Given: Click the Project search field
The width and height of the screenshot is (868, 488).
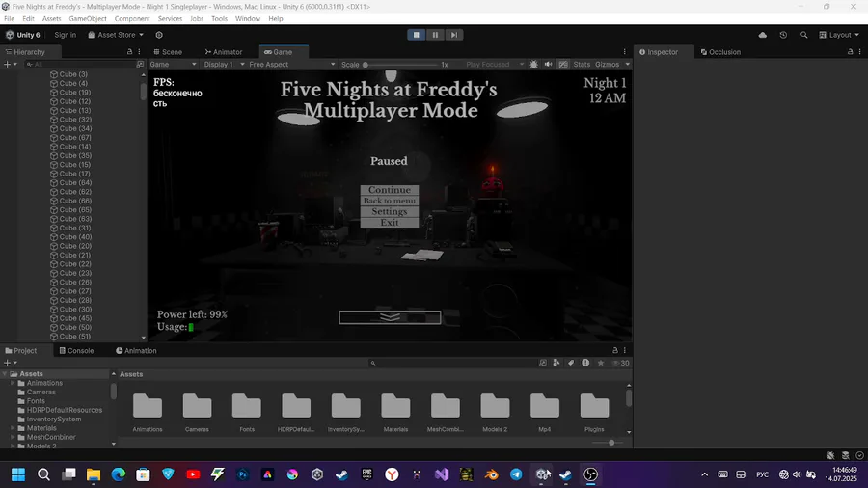Looking at the screenshot, I should tap(451, 363).
